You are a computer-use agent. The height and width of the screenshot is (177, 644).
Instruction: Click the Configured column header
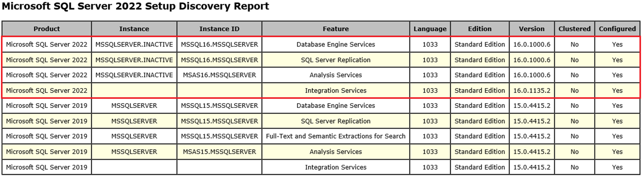[617, 29]
